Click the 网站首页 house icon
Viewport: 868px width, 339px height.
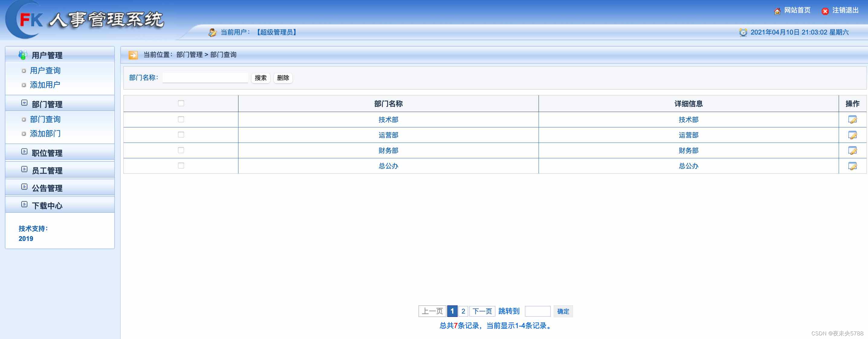point(777,11)
